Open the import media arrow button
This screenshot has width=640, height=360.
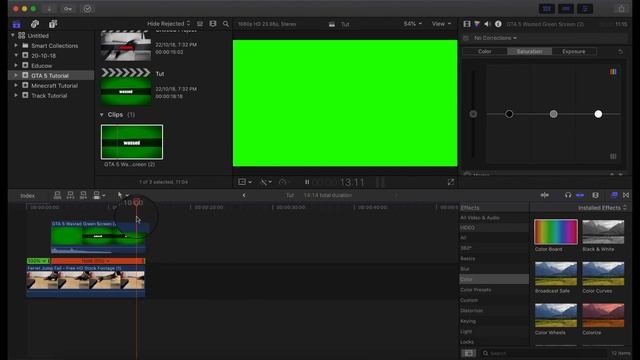(x=49, y=9)
